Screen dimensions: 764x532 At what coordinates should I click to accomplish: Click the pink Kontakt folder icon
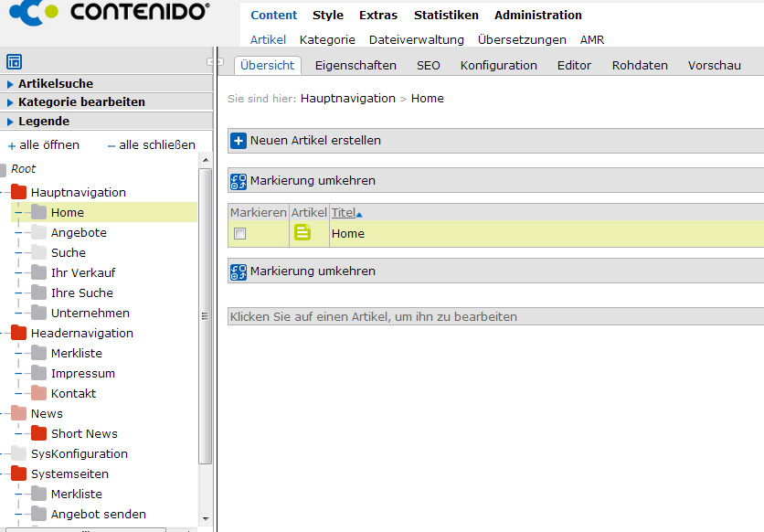pos(38,393)
